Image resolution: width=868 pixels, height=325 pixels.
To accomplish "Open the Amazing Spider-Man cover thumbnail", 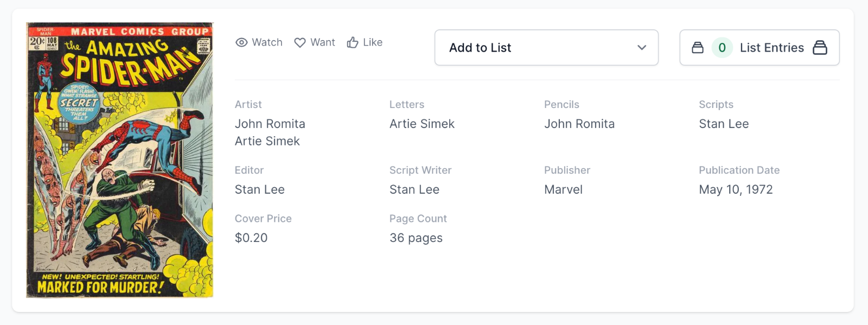I will pos(120,160).
